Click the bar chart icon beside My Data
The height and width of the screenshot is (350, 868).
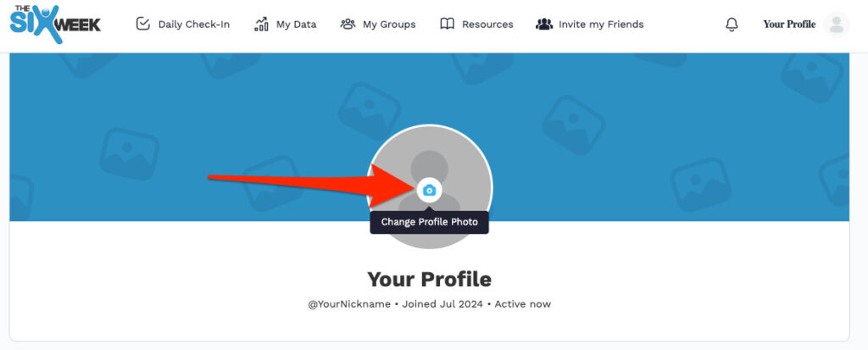tap(261, 24)
